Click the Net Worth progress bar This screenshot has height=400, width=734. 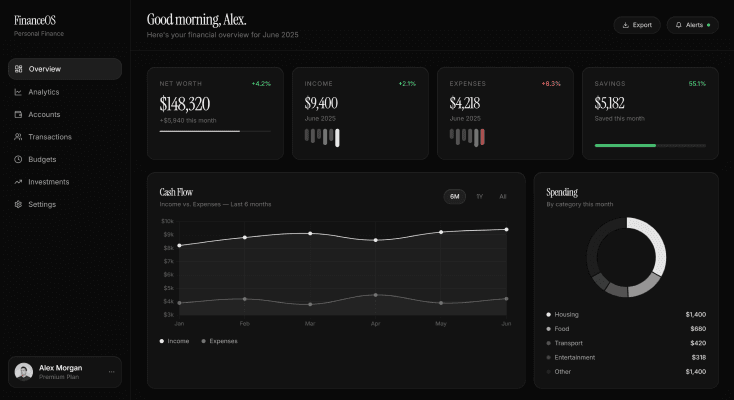tap(215, 131)
